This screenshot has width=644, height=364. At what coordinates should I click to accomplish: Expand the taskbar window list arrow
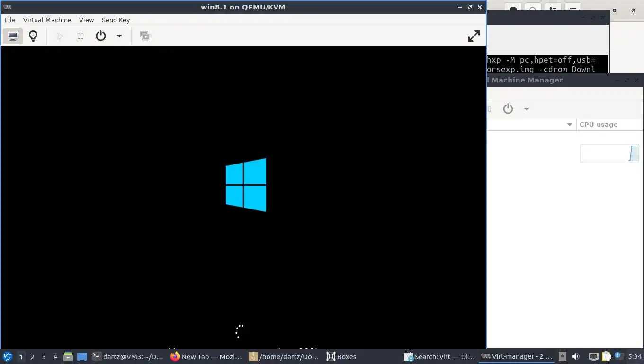point(562,356)
